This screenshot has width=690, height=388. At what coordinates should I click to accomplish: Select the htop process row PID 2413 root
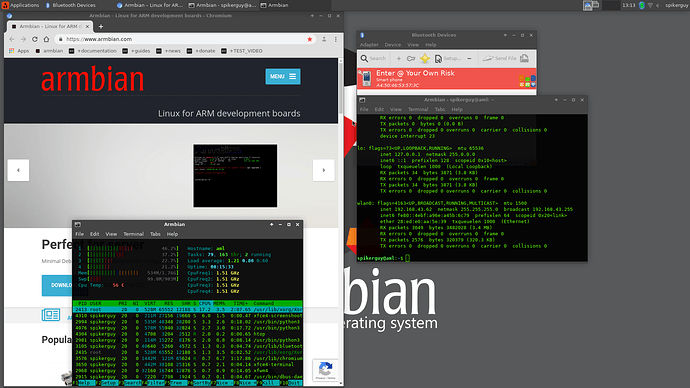point(187,310)
